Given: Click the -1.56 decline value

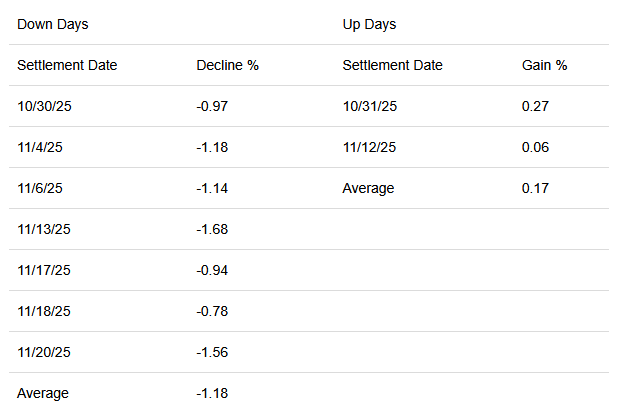Looking at the screenshot, I should (x=212, y=352).
